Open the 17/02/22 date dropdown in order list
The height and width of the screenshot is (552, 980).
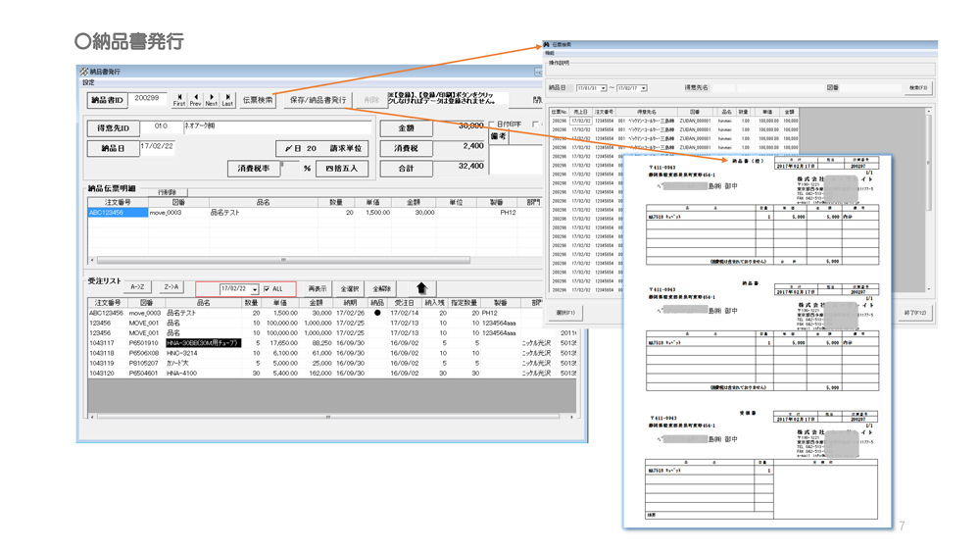tap(255, 289)
